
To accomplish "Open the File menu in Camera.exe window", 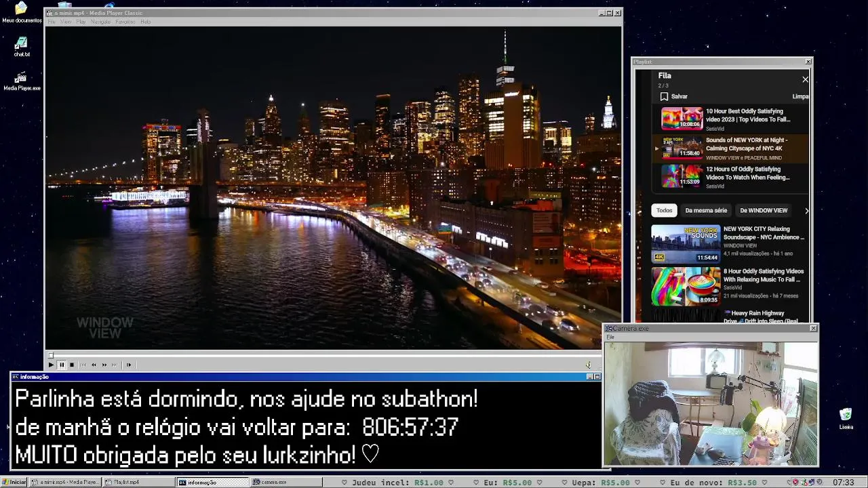I will [610, 337].
